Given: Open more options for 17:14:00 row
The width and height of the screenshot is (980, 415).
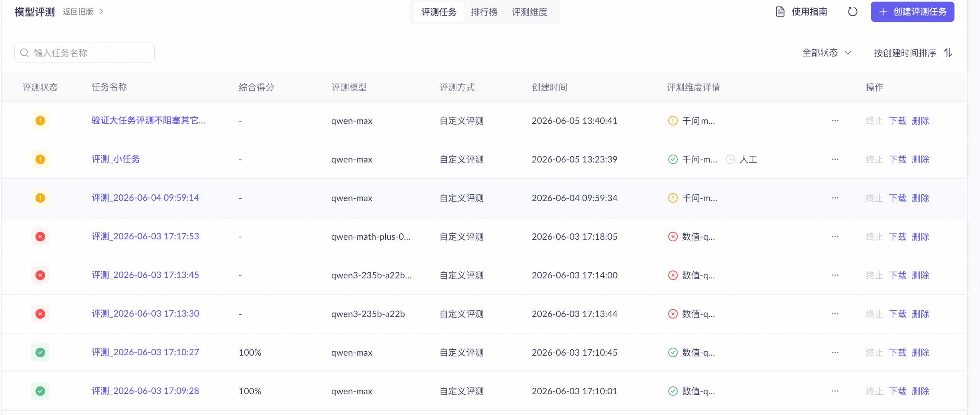Looking at the screenshot, I should 835,275.
